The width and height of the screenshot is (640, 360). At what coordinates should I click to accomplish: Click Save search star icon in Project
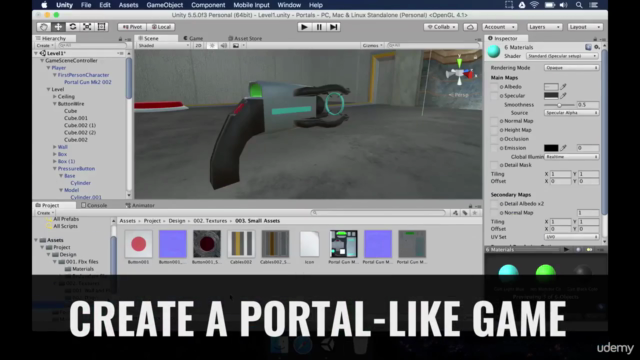(475, 213)
